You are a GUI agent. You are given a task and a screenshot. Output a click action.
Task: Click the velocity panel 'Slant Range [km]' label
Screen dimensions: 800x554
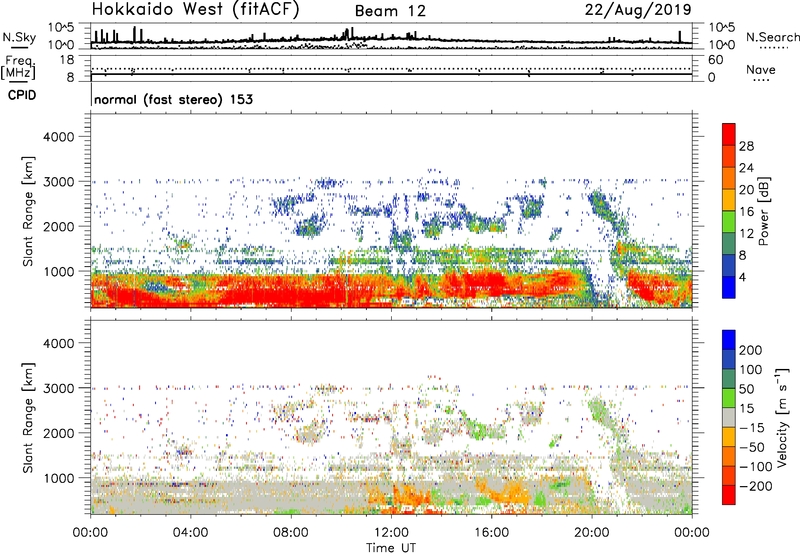[x=28, y=418]
